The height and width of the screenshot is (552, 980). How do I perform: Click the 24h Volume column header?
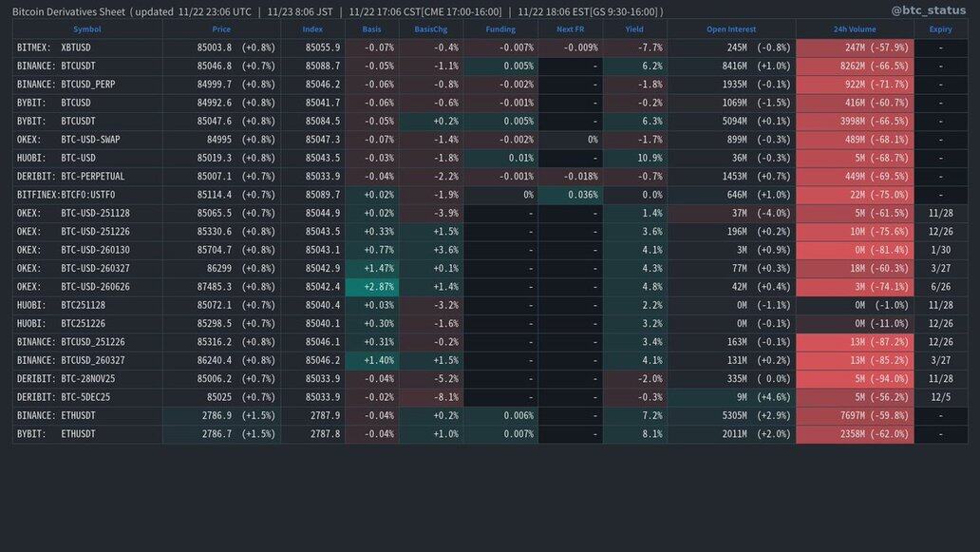(x=855, y=29)
